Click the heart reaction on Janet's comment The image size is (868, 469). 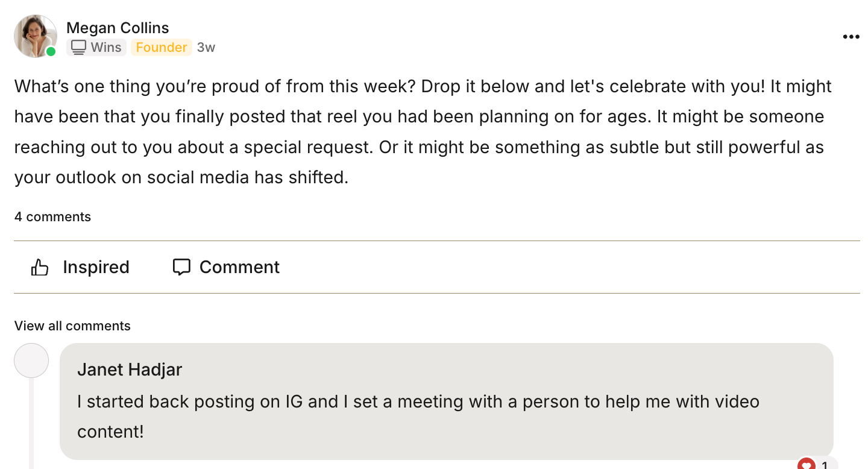tap(807, 464)
